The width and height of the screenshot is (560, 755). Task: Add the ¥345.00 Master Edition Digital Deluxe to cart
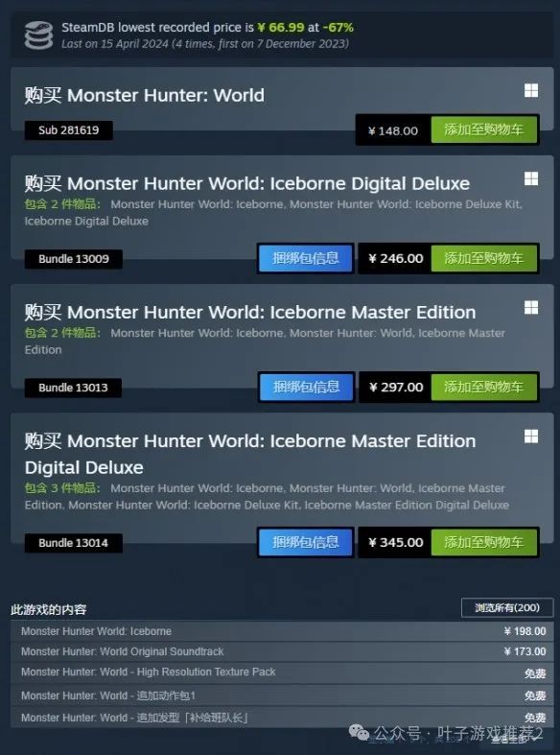tap(484, 542)
